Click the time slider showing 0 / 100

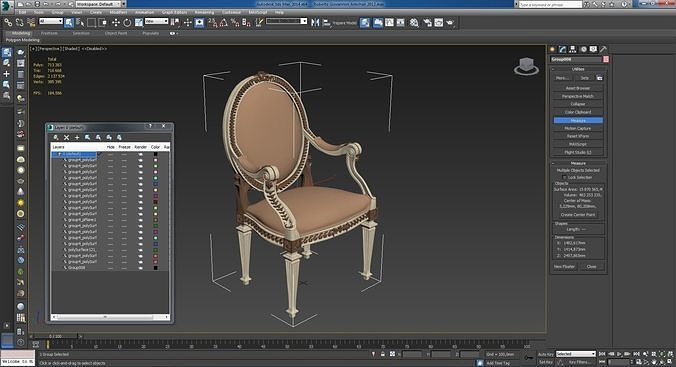(55, 336)
